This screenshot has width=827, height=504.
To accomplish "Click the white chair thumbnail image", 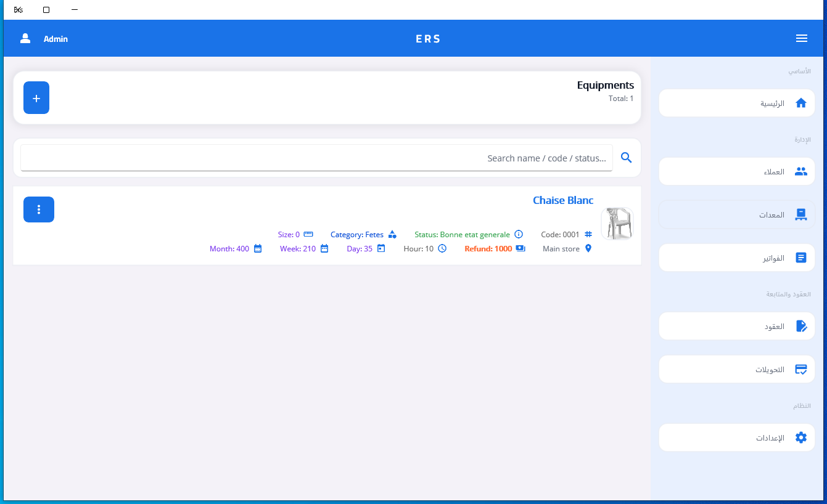I will pyautogui.click(x=617, y=223).
